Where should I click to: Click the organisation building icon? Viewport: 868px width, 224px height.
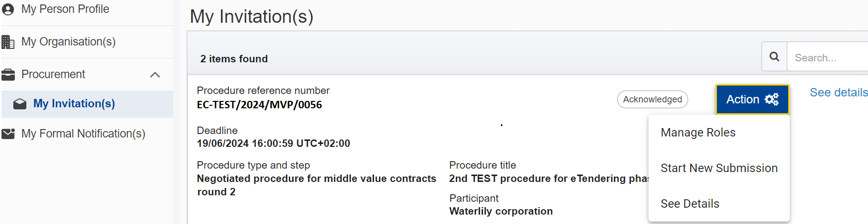8,42
